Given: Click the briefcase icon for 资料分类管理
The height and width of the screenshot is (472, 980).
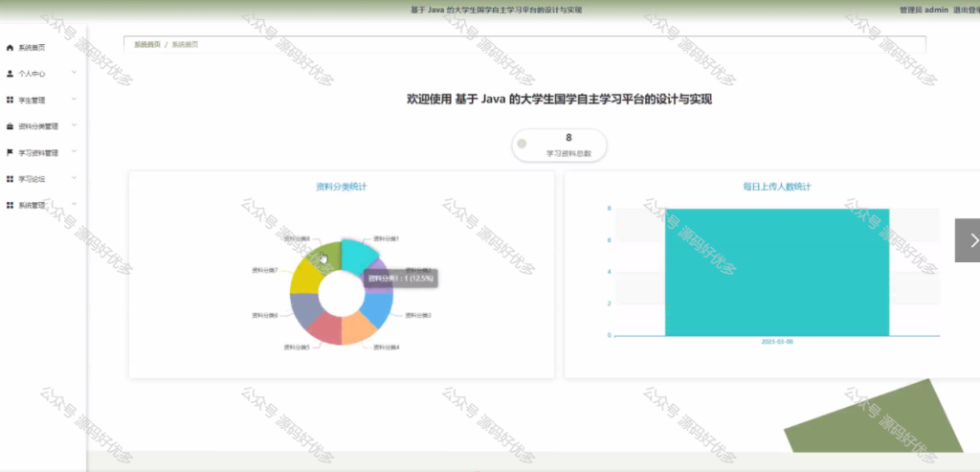Looking at the screenshot, I should click(10, 125).
